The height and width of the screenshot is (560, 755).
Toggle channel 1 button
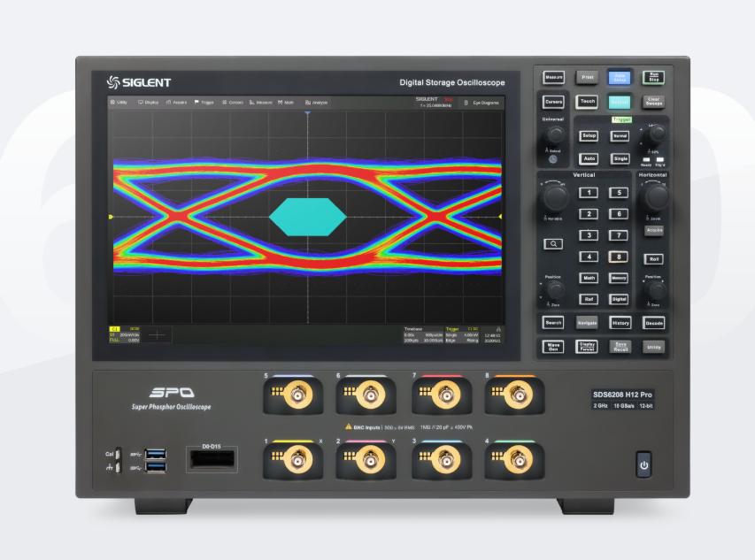(x=589, y=193)
